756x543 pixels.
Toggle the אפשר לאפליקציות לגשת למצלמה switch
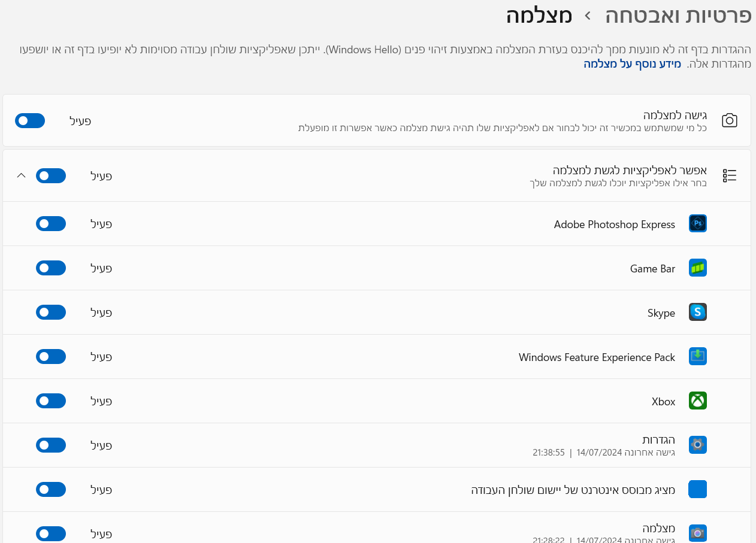pyautogui.click(x=51, y=175)
